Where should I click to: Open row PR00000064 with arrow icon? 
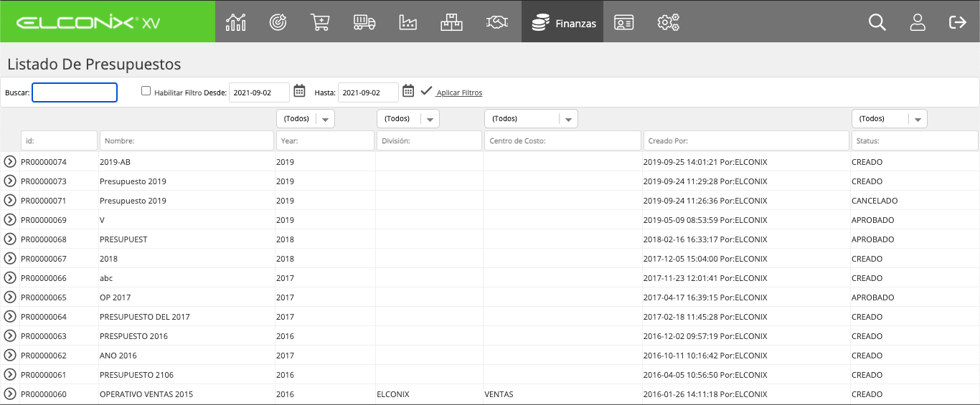pos(10,317)
